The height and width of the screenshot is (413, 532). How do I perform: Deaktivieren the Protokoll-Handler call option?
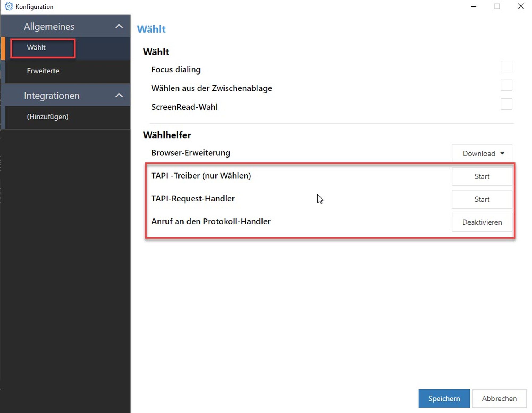482,222
